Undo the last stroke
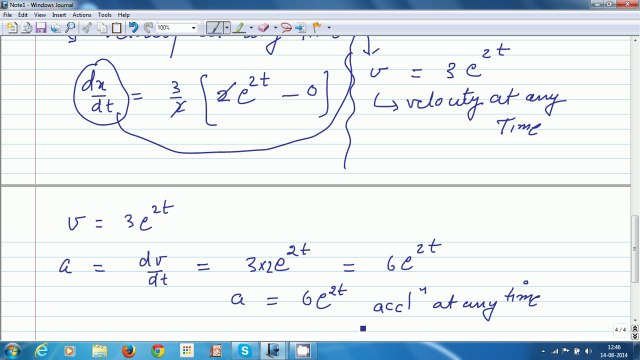The height and width of the screenshot is (360, 640). [133, 28]
